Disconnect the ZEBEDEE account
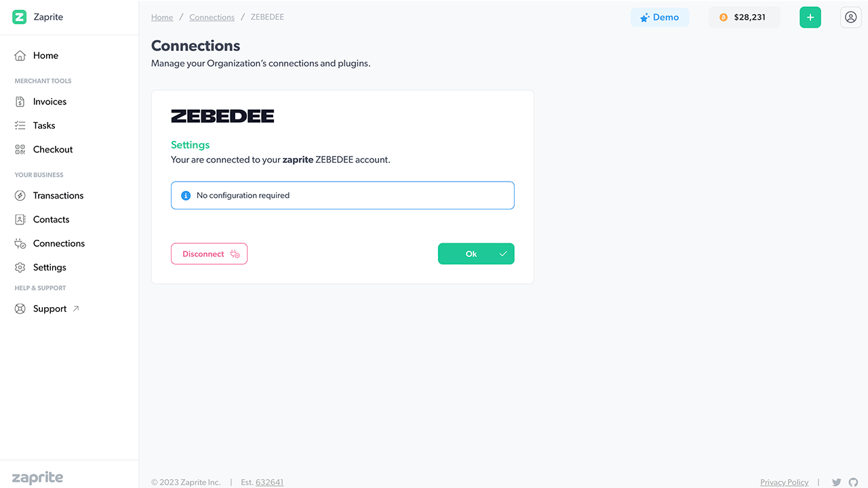Viewport: 868px width, 488px height. (x=209, y=253)
